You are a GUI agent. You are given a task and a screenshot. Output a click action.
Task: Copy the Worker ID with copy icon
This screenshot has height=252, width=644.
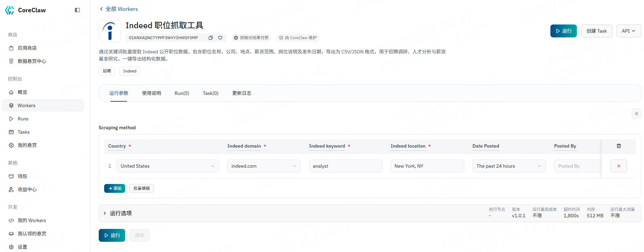211,38
